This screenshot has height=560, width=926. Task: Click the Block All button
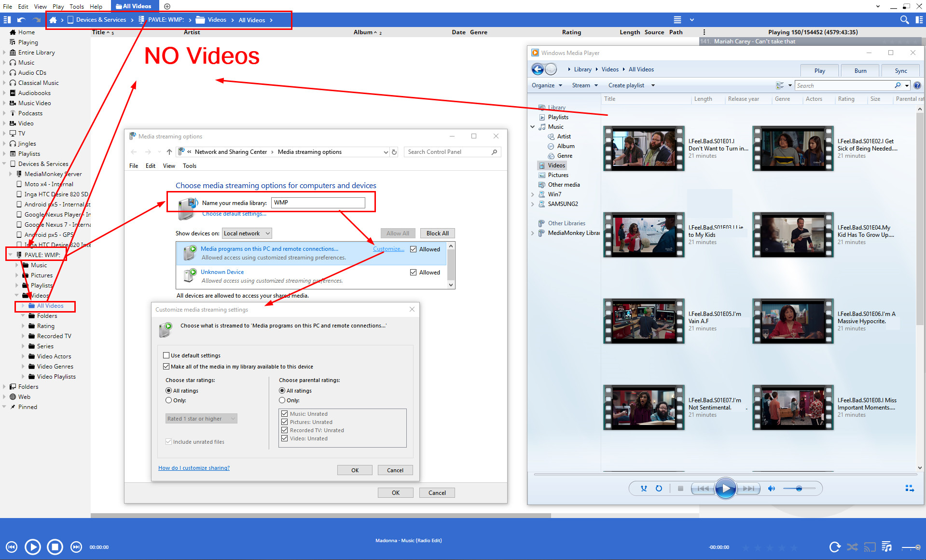[437, 233]
